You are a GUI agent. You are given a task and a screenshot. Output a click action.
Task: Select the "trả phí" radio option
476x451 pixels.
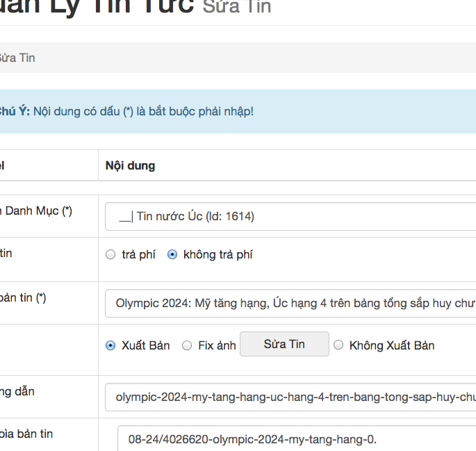click(x=110, y=255)
